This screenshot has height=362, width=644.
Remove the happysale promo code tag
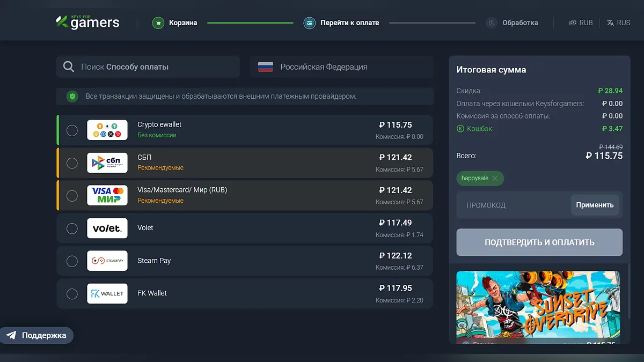point(495,179)
